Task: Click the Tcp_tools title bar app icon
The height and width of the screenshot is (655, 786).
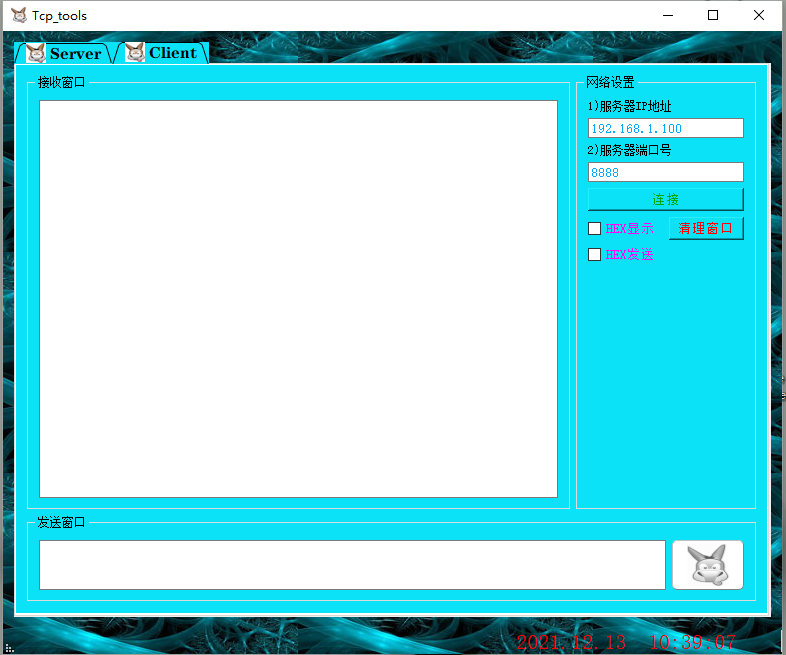Action: (19, 15)
